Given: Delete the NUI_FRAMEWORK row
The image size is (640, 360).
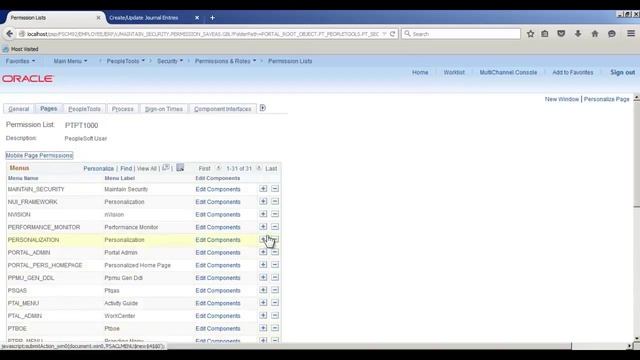Looking at the screenshot, I should point(275,201).
